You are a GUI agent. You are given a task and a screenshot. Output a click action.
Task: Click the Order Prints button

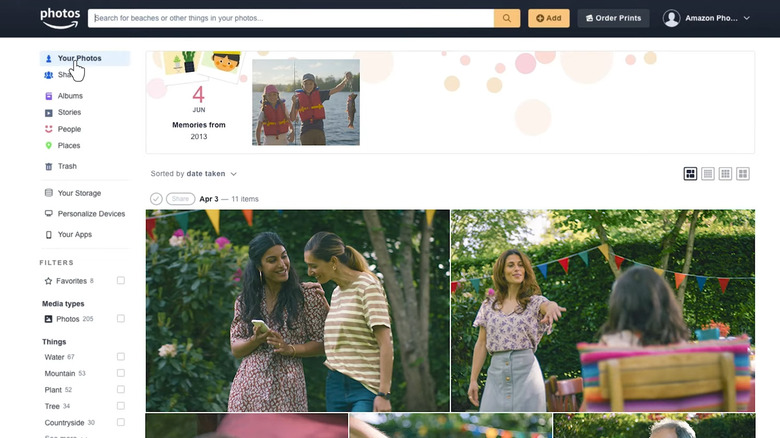[x=613, y=18]
